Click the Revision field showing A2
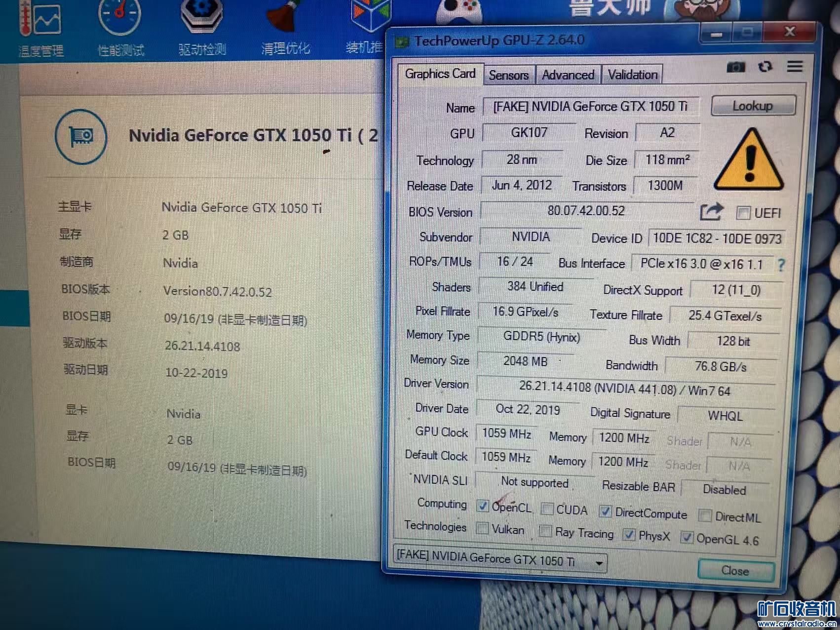This screenshot has height=630, width=840. coord(667,133)
